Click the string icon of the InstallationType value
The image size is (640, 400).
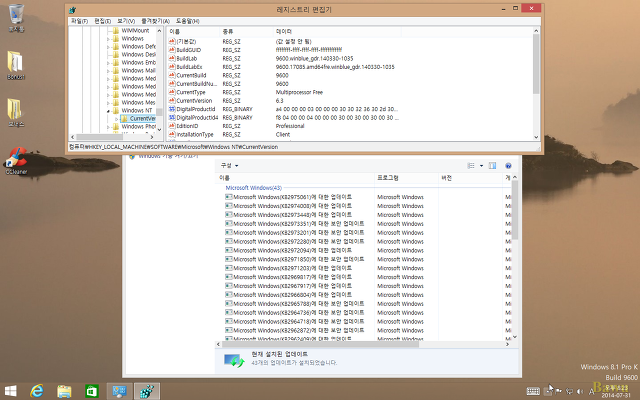click(x=172, y=134)
